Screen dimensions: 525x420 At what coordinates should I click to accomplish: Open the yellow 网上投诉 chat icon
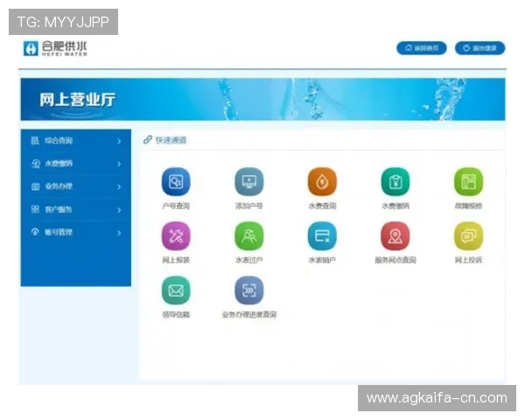[x=468, y=235]
